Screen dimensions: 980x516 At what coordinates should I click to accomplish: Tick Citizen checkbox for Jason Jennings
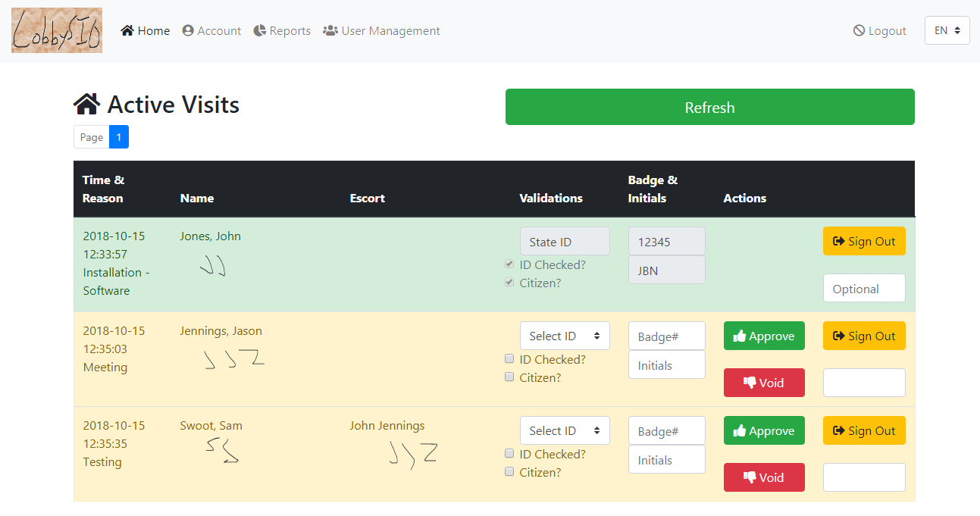[509, 377]
